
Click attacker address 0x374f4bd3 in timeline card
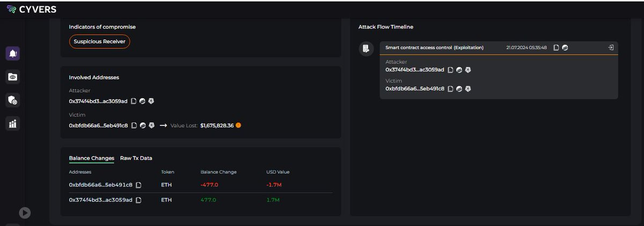pos(415,70)
